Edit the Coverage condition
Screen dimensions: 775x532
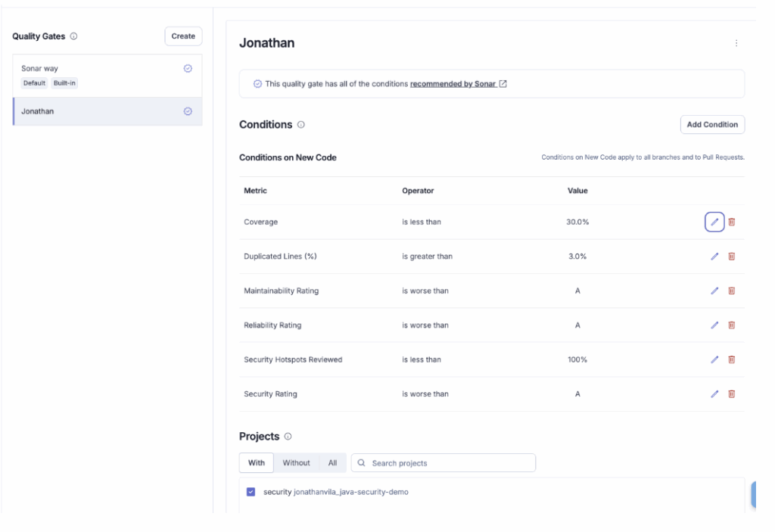coord(714,222)
